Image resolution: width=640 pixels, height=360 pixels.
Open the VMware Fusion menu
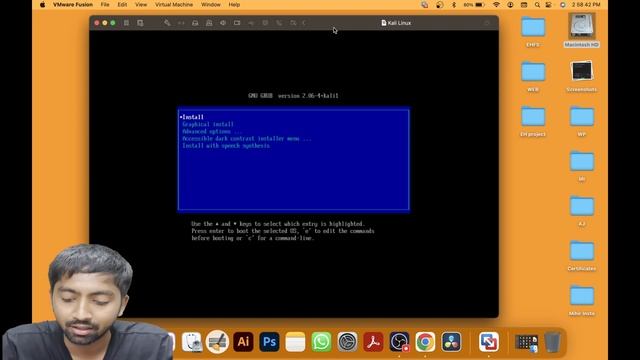tap(73, 5)
